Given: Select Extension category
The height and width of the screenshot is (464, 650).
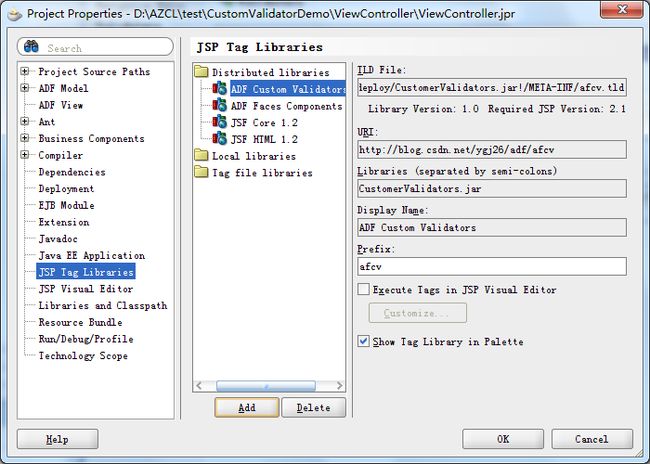Looking at the screenshot, I should pyautogui.click(x=64, y=222).
